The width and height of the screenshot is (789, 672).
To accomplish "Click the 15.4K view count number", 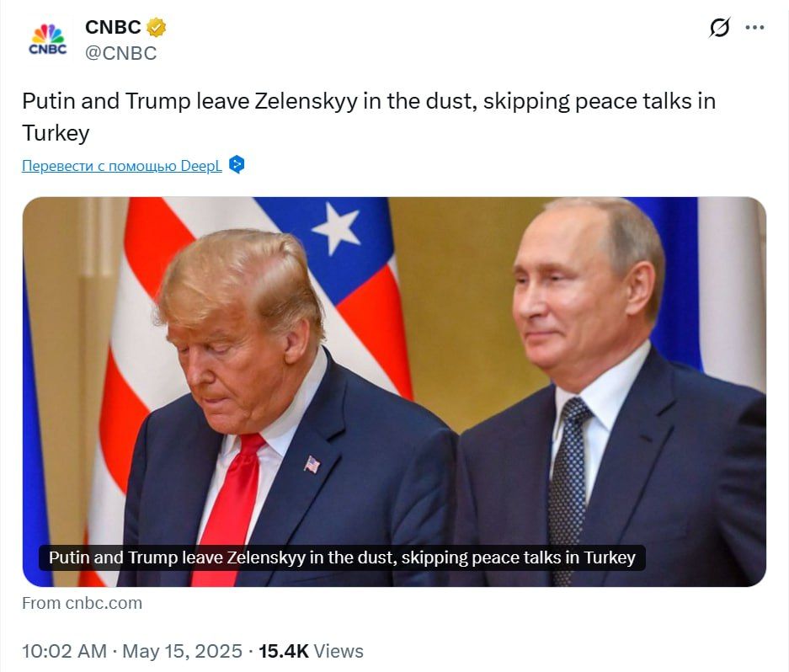I will (x=284, y=651).
